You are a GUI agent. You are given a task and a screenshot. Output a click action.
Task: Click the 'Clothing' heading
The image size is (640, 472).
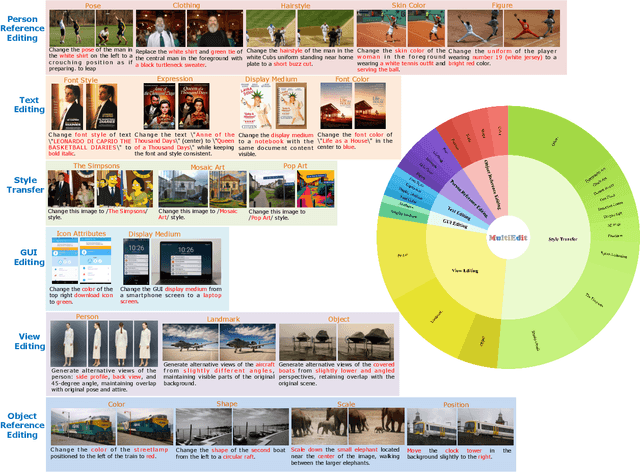pos(186,5)
